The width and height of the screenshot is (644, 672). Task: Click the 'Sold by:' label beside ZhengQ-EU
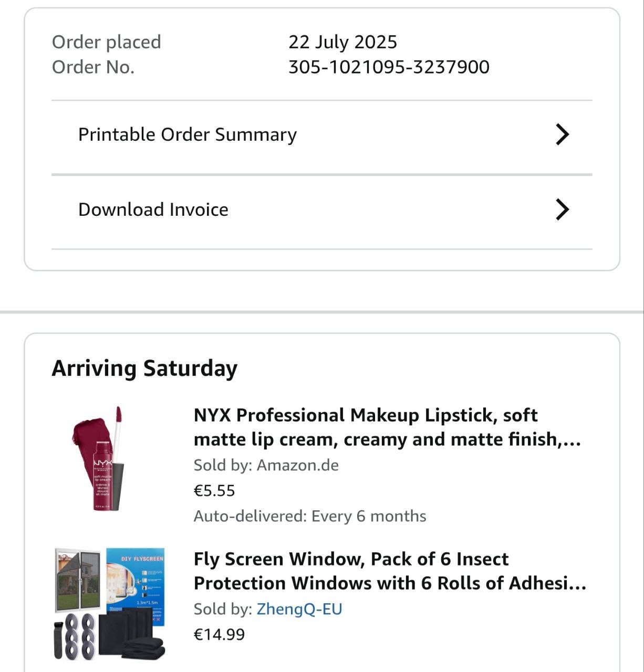[223, 609]
